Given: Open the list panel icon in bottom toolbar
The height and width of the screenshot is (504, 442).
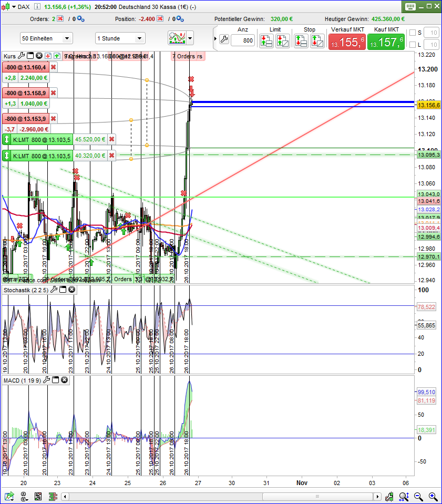Looking at the screenshot, I should click(38, 496).
